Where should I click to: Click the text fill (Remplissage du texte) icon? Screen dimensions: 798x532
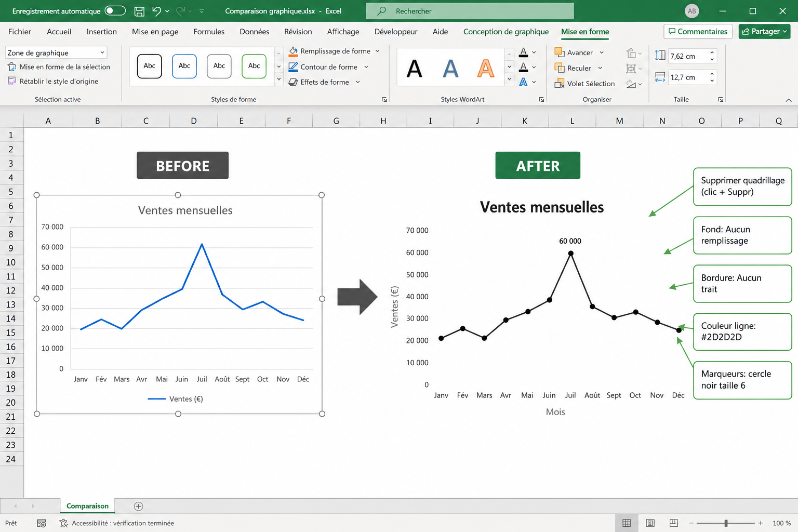click(x=524, y=52)
